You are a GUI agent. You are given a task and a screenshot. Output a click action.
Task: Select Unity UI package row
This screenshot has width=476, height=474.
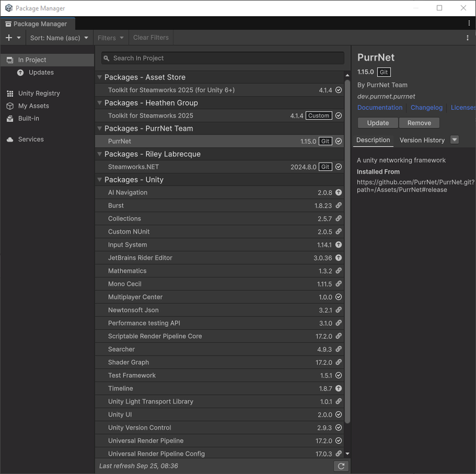coord(219,414)
